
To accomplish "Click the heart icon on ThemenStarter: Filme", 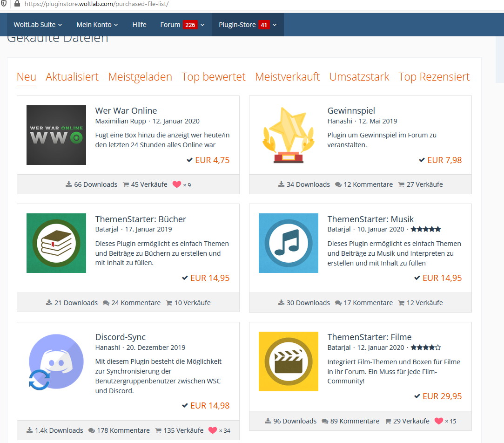I will pos(438,421).
